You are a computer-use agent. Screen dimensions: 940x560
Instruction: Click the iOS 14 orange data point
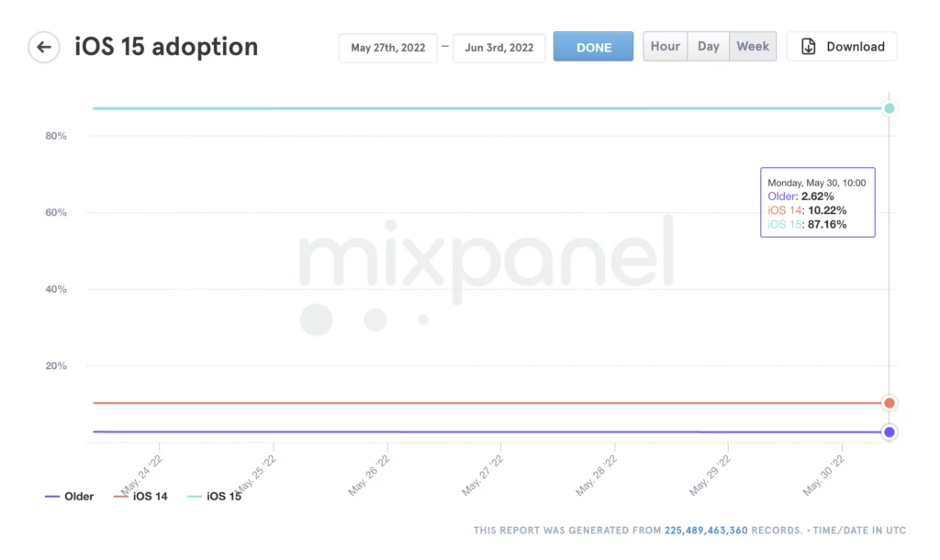point(889,403)
